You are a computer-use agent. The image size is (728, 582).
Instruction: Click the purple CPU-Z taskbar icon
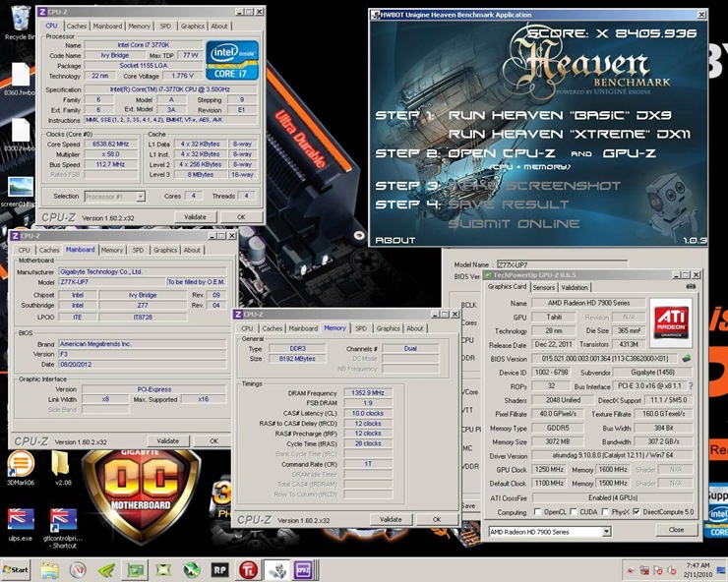[302, 569]
